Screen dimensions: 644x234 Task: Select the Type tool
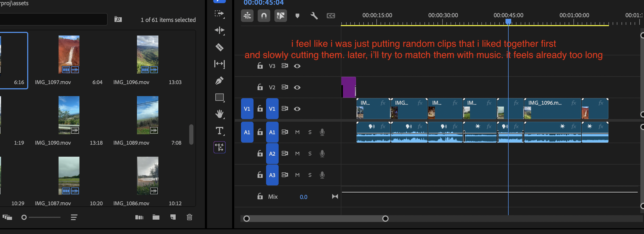tap(219, 131)
